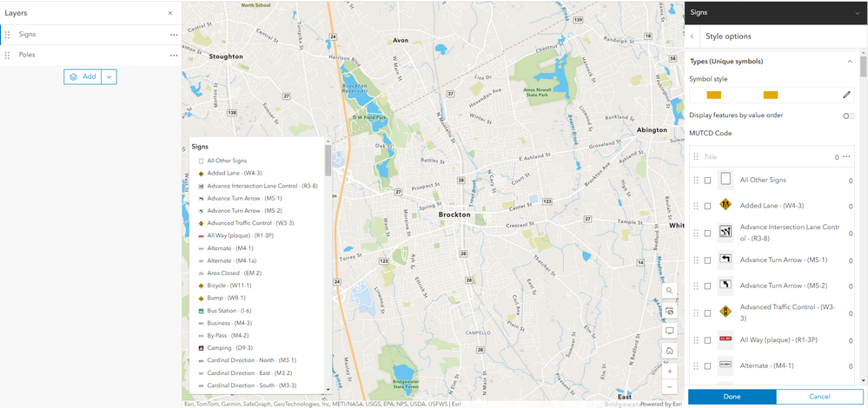The image size is (868, 408).
Task: Edit symbol style with pencil icon
Action: pyautogui.click(x=846, y=95)
